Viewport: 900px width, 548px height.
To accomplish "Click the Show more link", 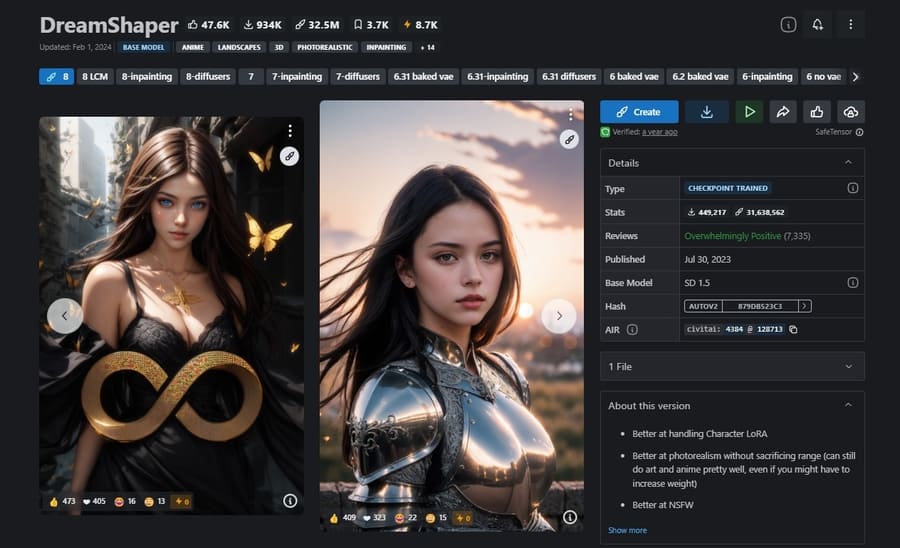I will (627, 530).
